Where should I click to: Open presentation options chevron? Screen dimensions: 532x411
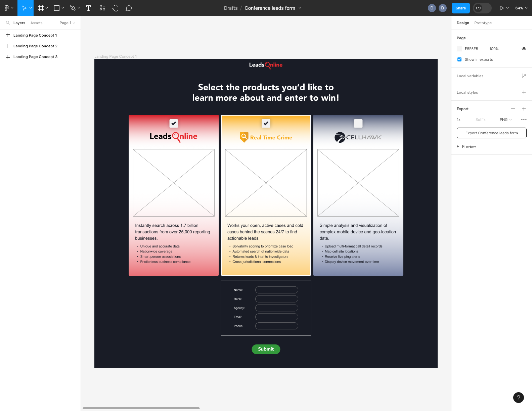click(507, 8)
